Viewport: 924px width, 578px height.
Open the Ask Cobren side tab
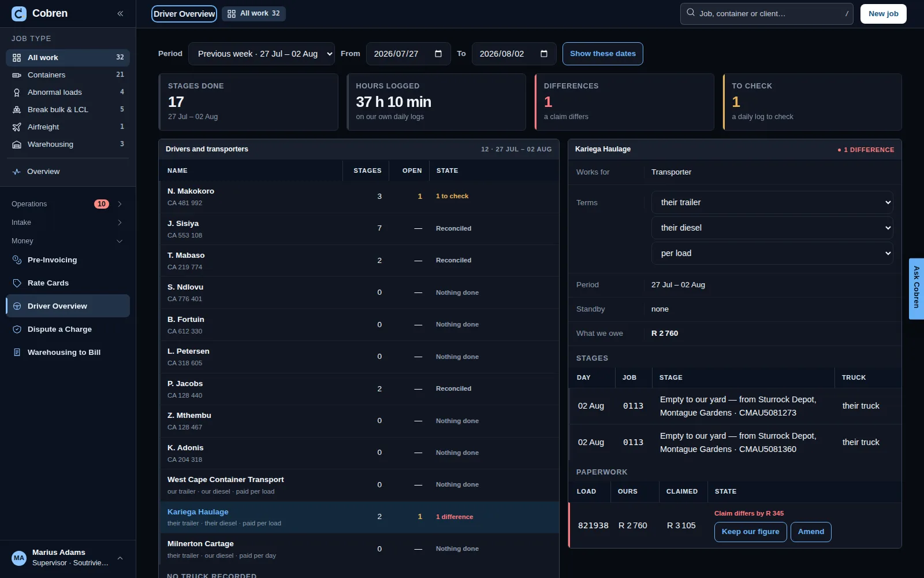pos(916,288)
